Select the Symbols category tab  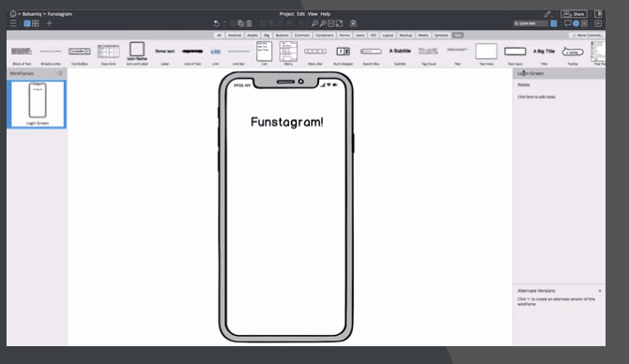coord(441,36)
